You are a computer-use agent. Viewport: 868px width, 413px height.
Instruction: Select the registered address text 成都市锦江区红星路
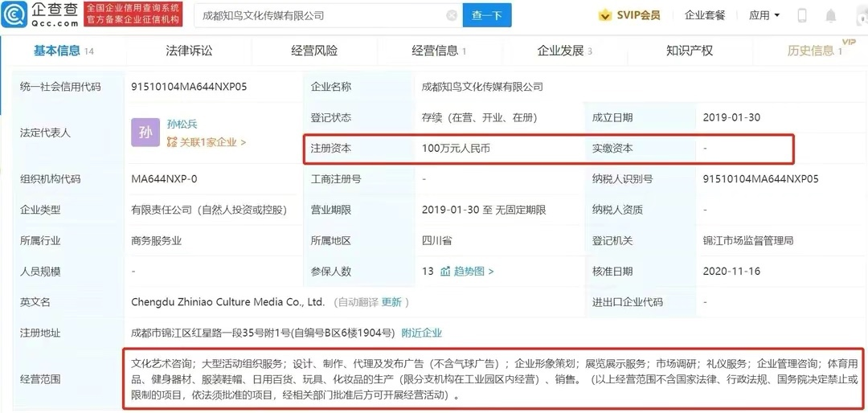click(x=262, y=333)
